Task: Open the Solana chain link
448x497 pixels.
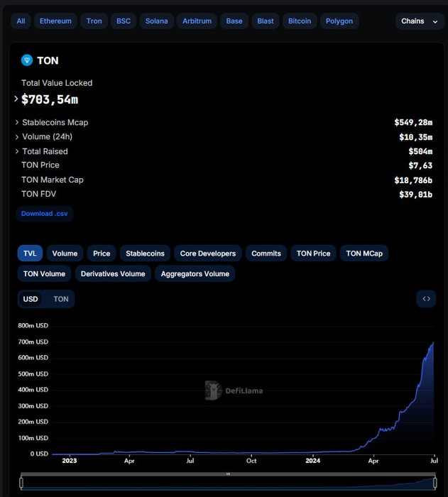Action: pos(157,21)
